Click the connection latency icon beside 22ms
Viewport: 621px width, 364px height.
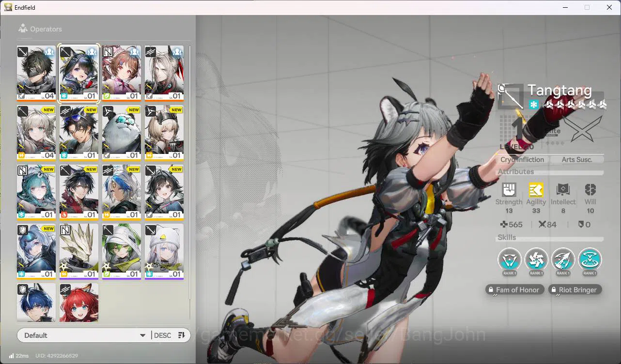pos(11,356)
